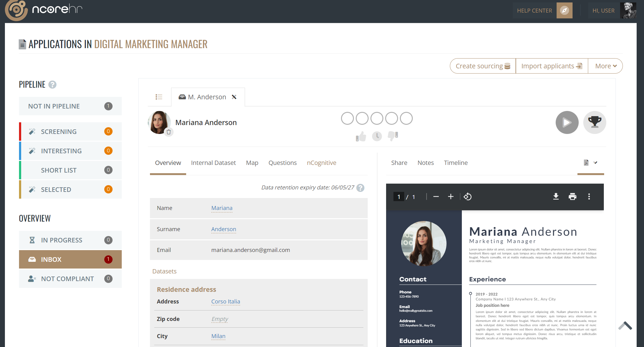Open the PDF export dropdown arrow
Viewport: 644px width, 347px height.
[595, 163]
